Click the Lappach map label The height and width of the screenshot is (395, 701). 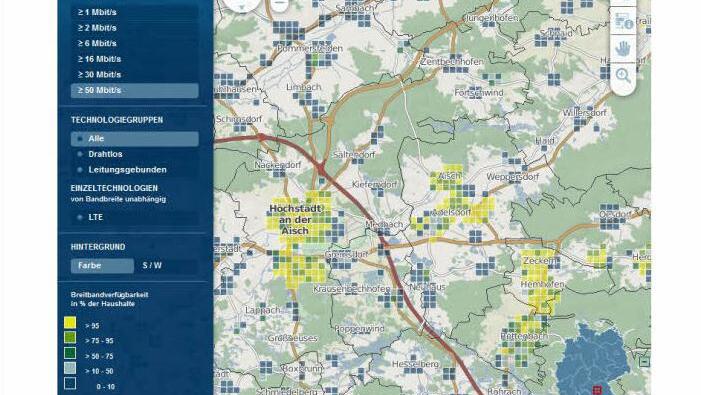263,310
